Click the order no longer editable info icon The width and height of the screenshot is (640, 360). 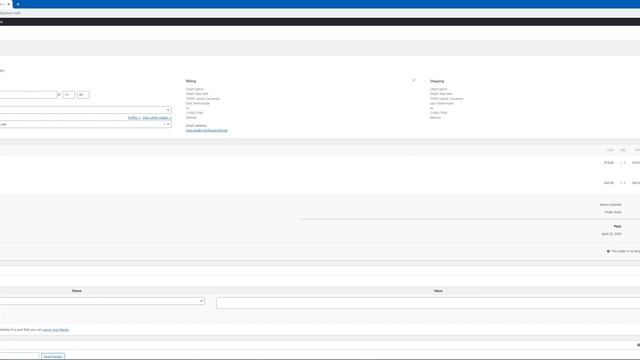pos(608,251)
